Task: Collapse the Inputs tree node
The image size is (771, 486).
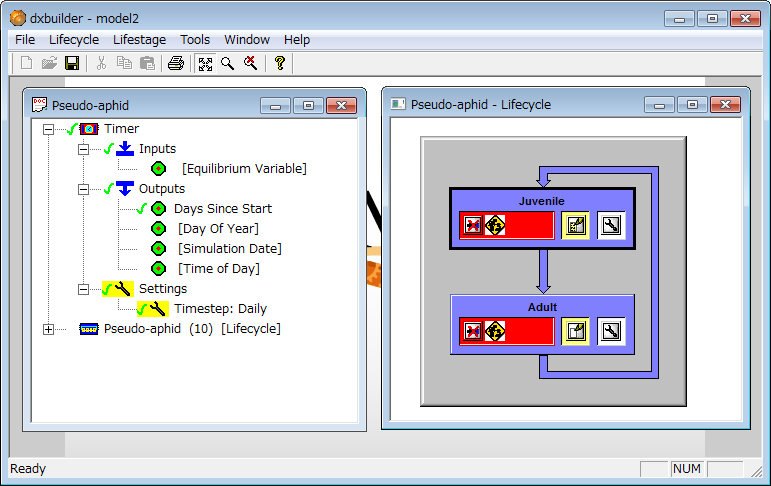Action: tap(83, 149)
